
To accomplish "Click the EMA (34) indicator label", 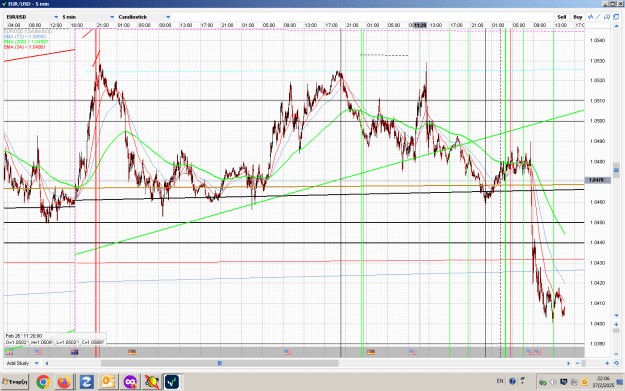I will [25, 47].
